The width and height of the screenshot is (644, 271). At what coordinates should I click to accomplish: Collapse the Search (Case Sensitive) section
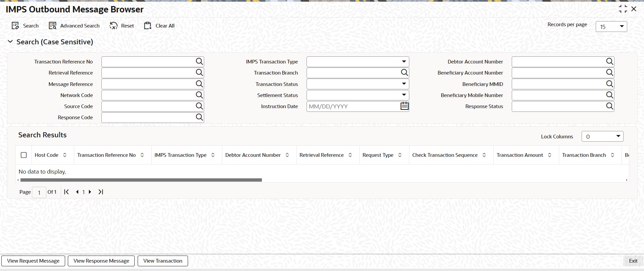click(10, 42)
